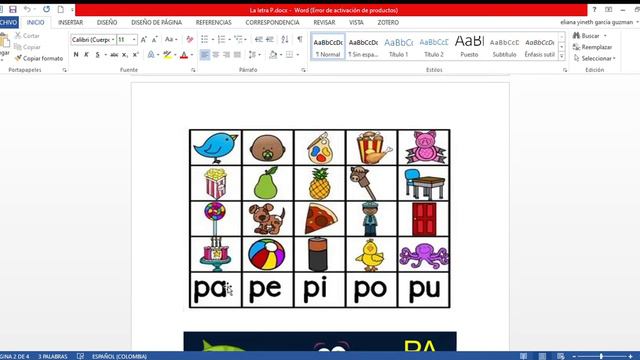This screenshot has height=360, width=640.
Task: Apply Sin espaciado style
Action: coord(363,47)
